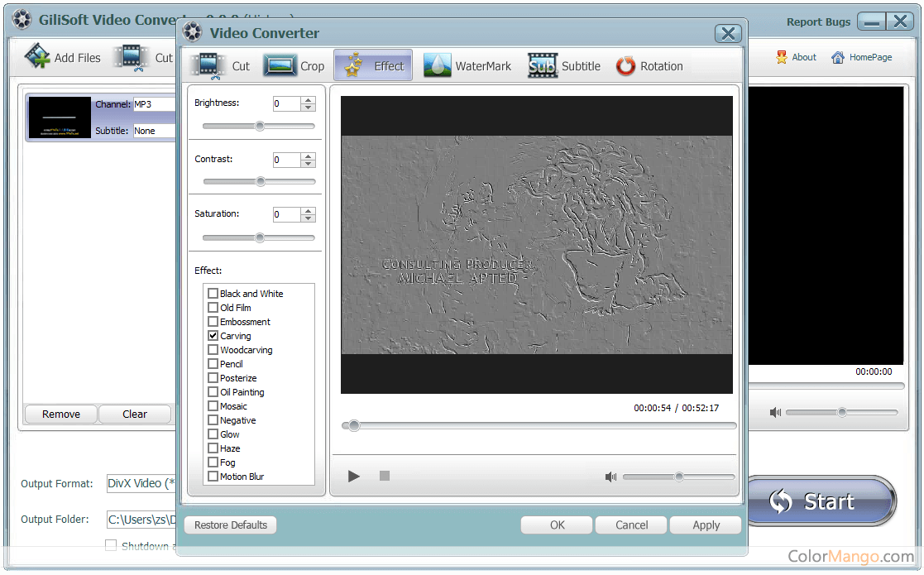Open the Output Format dropdown
Viewport: 924px width, 575px height.
click(x=141, y=483)
